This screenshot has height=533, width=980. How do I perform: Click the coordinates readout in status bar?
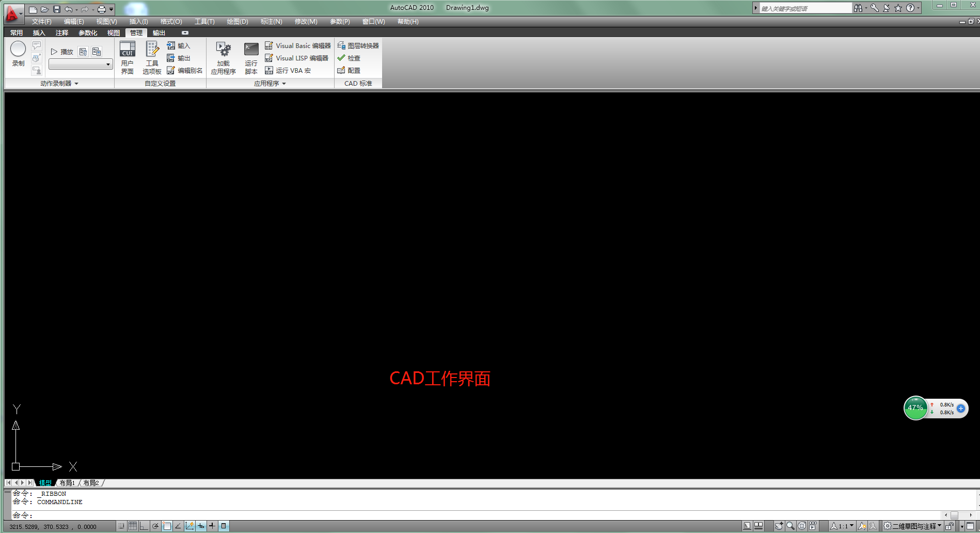tap(53, 526)
